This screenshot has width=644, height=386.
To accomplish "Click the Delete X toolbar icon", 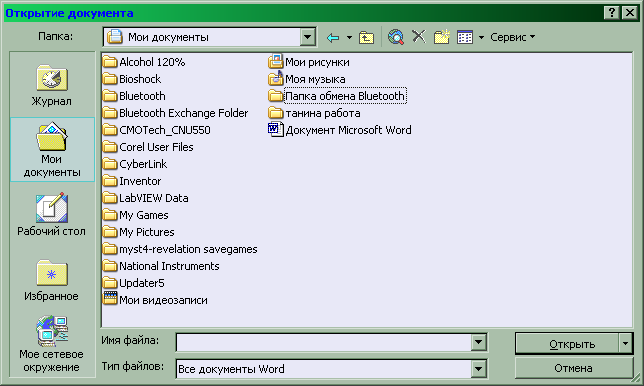I will (x=419, y=37).
